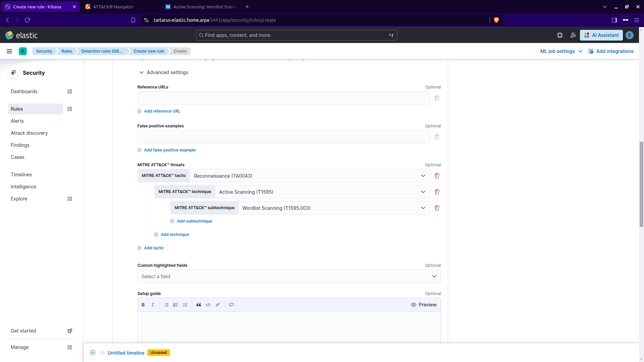
Task: Click the Reference URLs input field
Action: (x=283, y=98)
